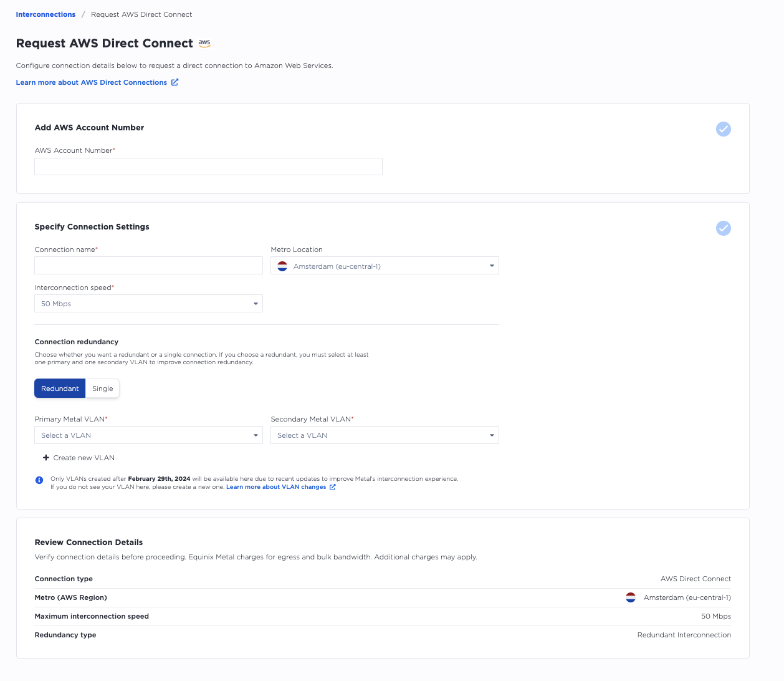Click the AWS logo beside the page title

204,43
